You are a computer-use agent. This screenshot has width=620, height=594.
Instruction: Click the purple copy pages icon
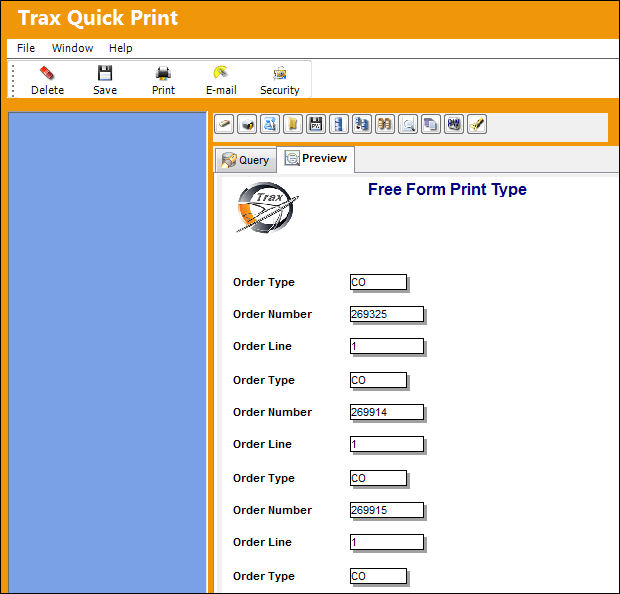tap(431, 124)
